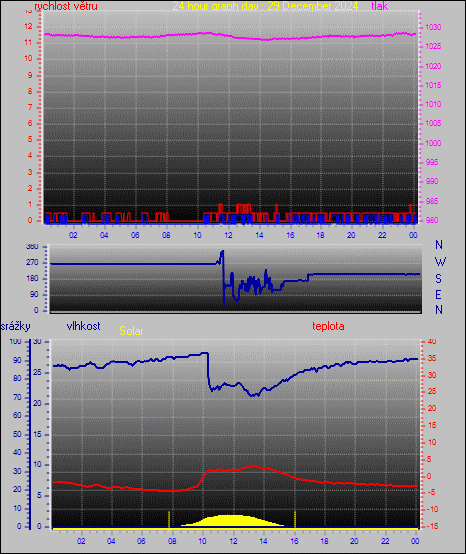
Task: Click the 35 value on temperature axis
Action: point(432,358)
